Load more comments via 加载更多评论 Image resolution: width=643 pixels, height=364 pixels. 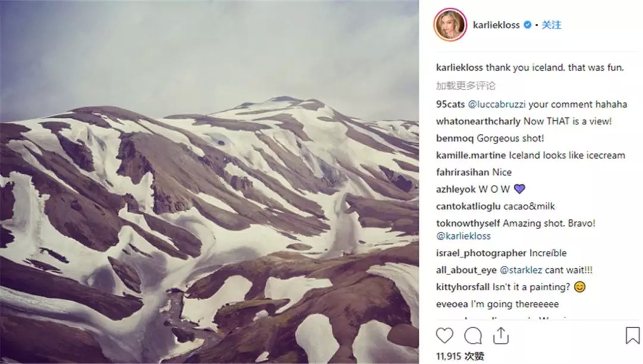point(466,86)
